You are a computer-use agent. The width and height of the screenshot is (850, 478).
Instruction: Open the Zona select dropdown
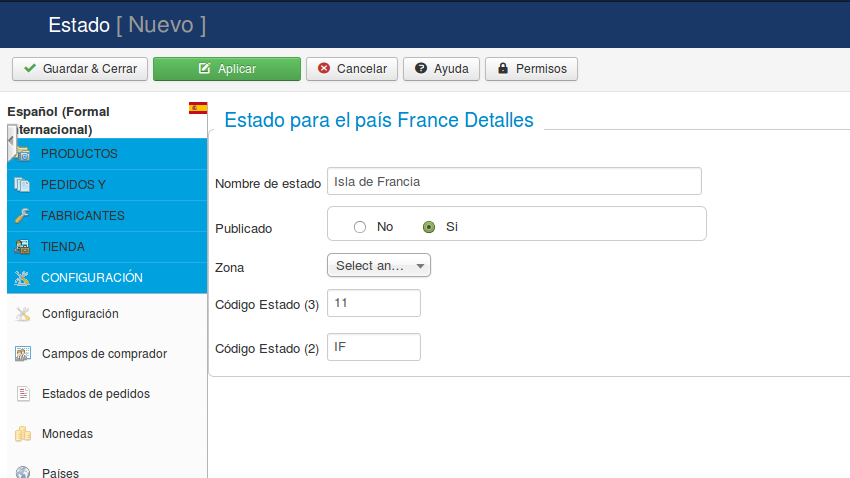pyautogui.click(x=379, y=266)
